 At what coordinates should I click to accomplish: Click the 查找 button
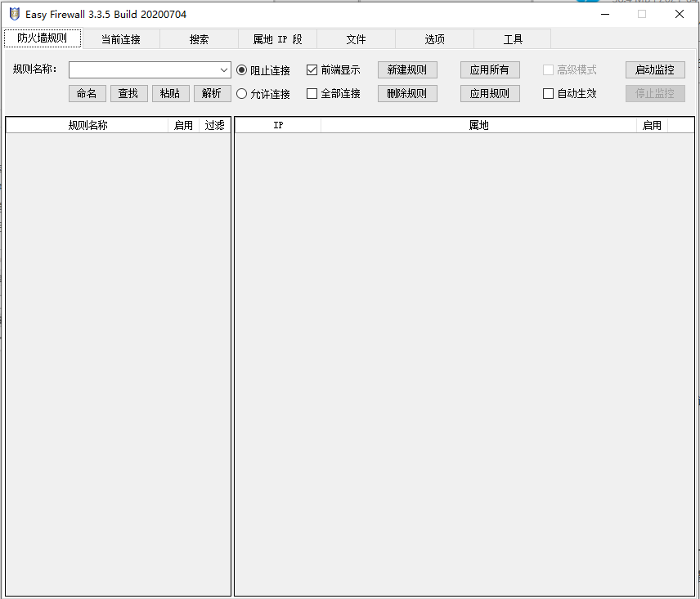tap(128, 94)
